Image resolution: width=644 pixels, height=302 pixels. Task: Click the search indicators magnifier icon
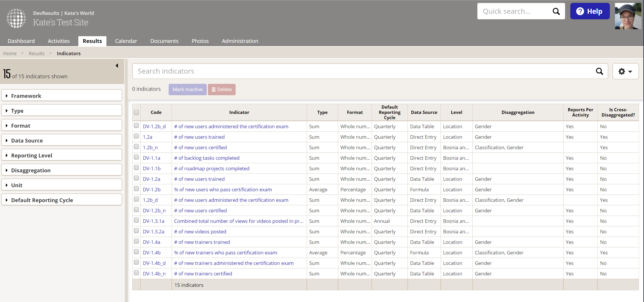pos(599,71)
